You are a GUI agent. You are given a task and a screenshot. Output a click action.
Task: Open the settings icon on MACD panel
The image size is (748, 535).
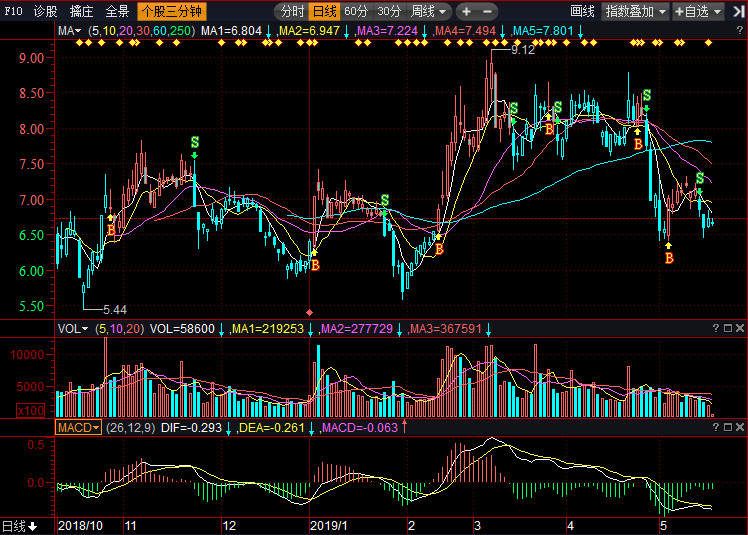coord(727,428)
